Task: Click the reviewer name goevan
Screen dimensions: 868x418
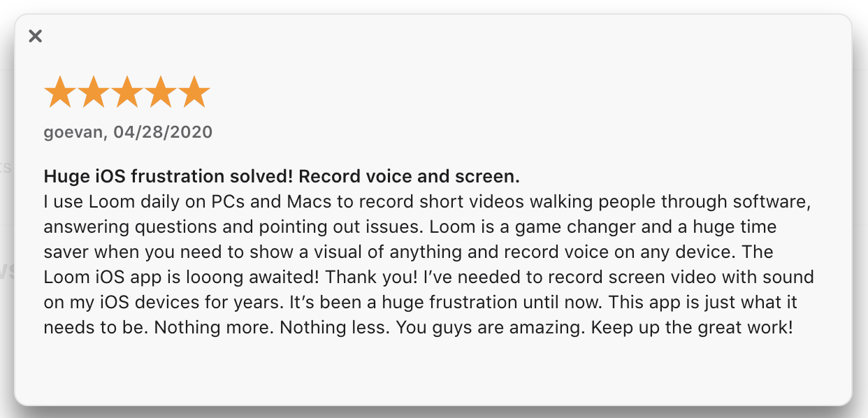Action: click(x=73, y=132)
